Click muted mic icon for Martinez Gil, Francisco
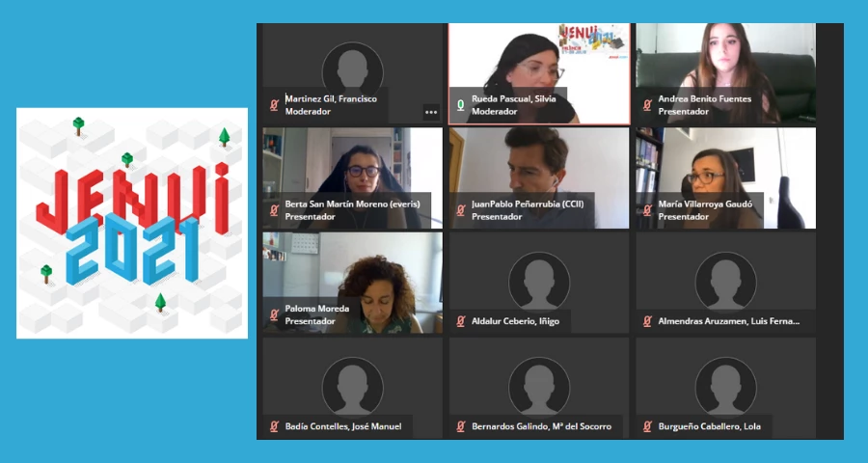Viewport: 868px width, 463px height. [x=274, y=105]
